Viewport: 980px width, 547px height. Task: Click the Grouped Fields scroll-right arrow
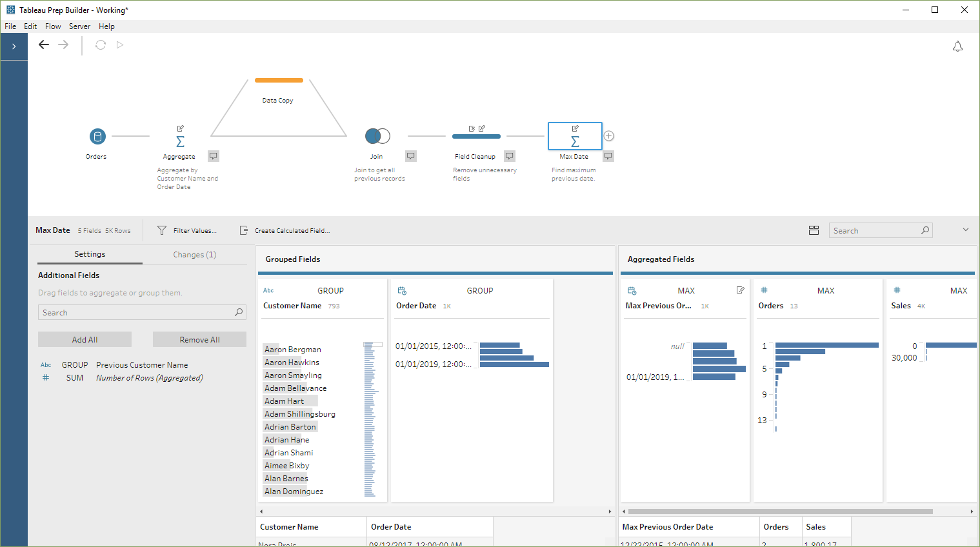[610, 512]
